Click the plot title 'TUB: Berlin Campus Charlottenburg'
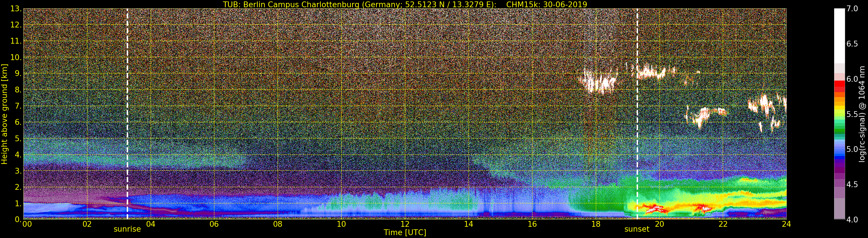Viewport: 868px width, 238px height. [x=291, y=4]
